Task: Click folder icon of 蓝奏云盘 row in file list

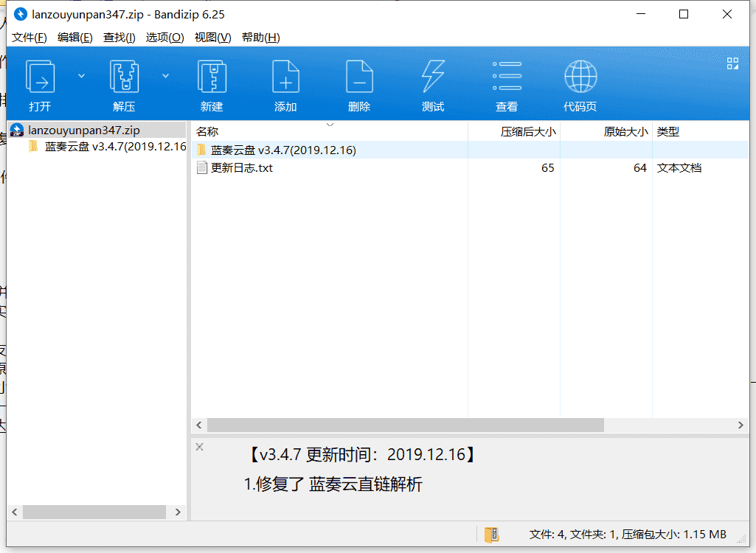Action: point(201,150)
